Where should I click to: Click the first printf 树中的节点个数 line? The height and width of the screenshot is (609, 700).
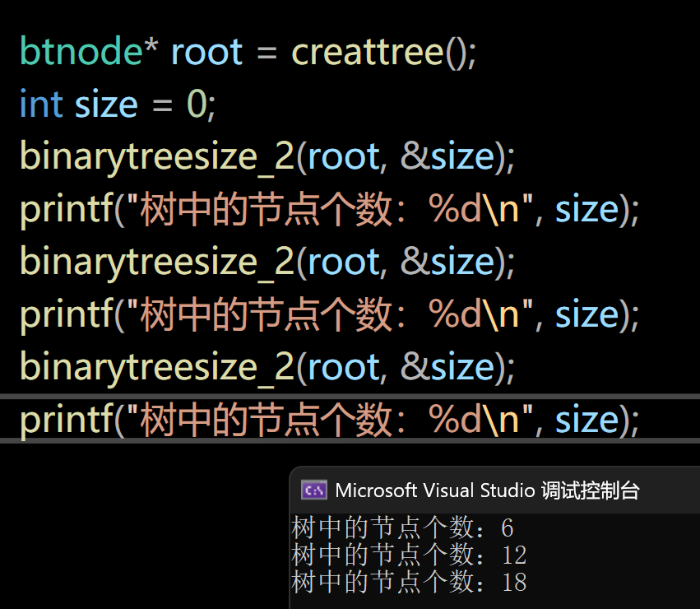330,210
